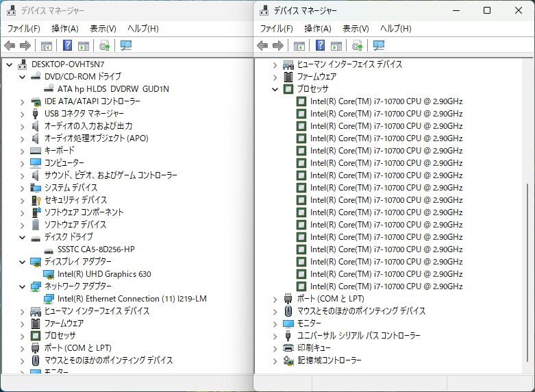Open 操作(A) menu in right window
Viewport: 535px width, 392px height.
[318, 29]
